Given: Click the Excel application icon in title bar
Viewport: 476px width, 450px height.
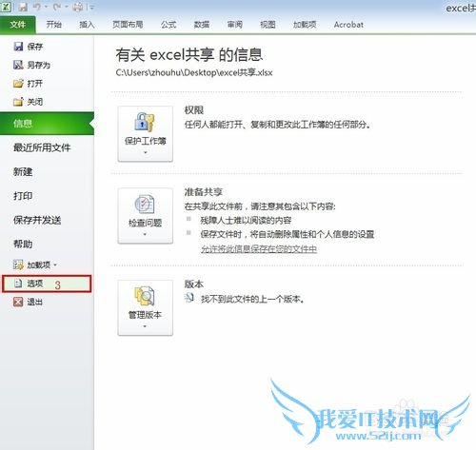Looking at the screenshot, I should (x=6, y=7).
